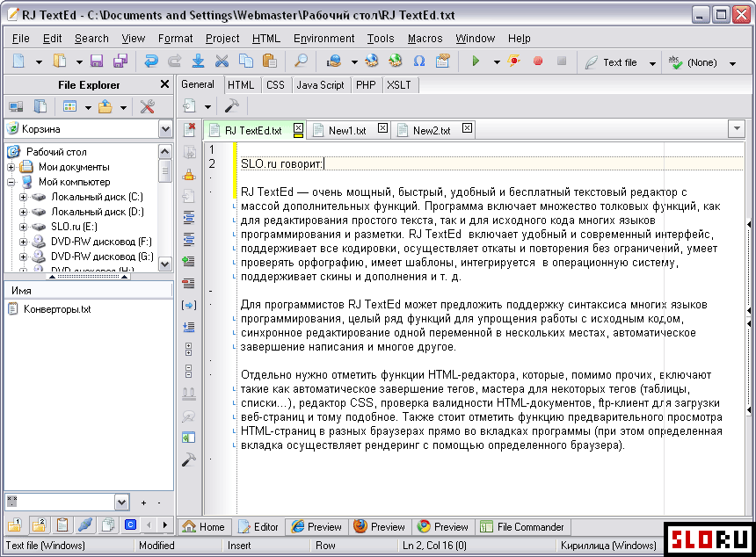Click the computer icon in File Explorer toolbar
This screenshot has height=557, width=756.
coord(16,106)
